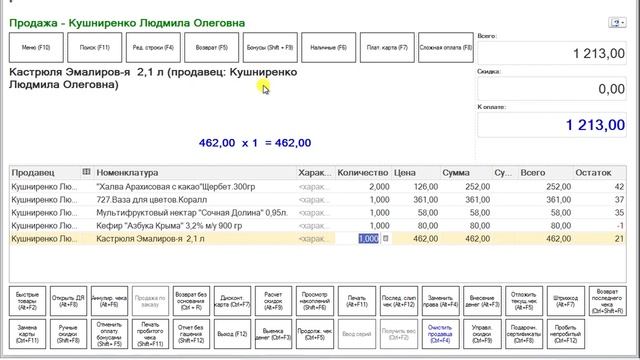Open the help icon dropdown
The image size is (640, 360).
(617, 22)
